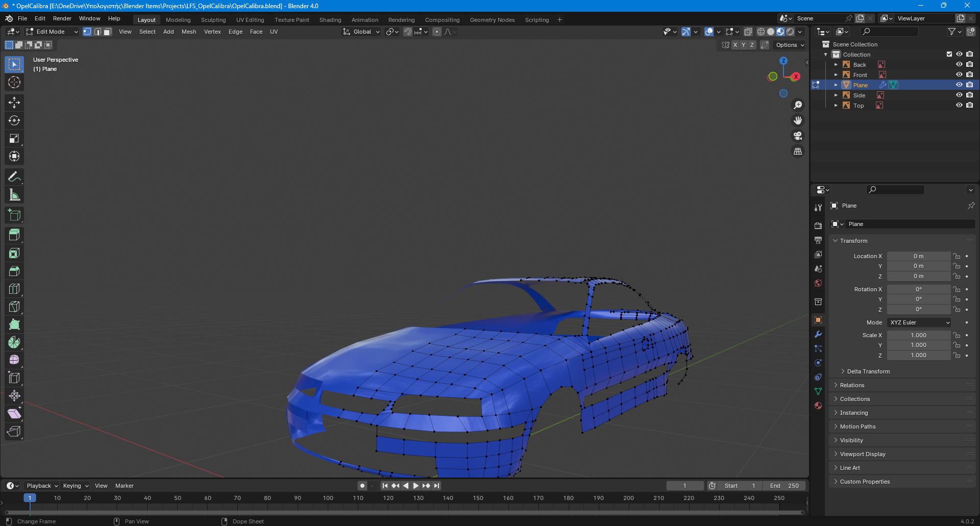Open the Vertex menu
The image size is (980, 526).
pos(212,32)
